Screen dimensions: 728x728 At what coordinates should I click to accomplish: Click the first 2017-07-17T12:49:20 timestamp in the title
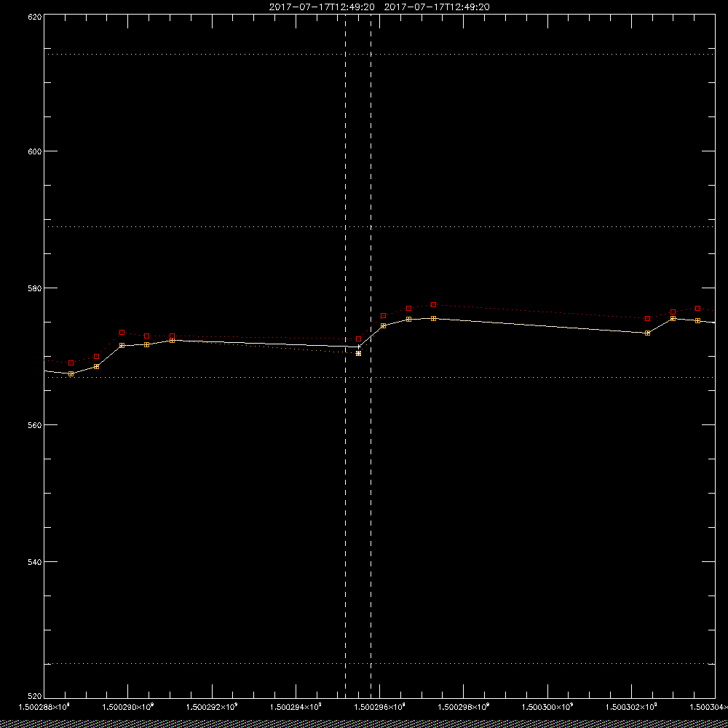(x=322, y=7)
